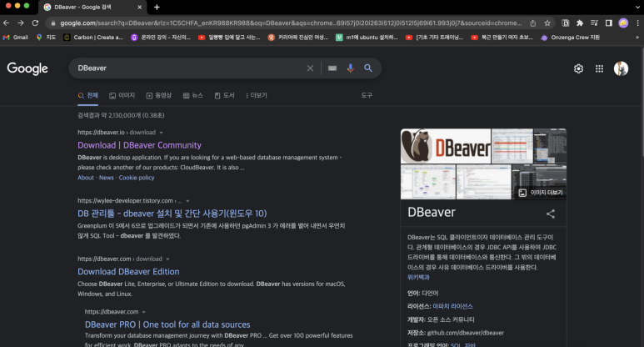644x347 pixels.
Task: Open Google account profile picture
Action: pyautogui.click(x=621, y=68)
